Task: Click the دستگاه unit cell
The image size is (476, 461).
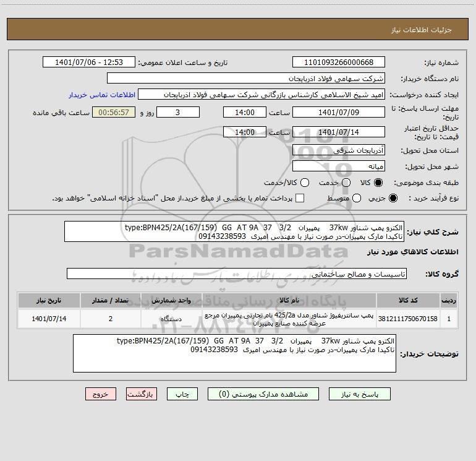Action: (171, 319)
